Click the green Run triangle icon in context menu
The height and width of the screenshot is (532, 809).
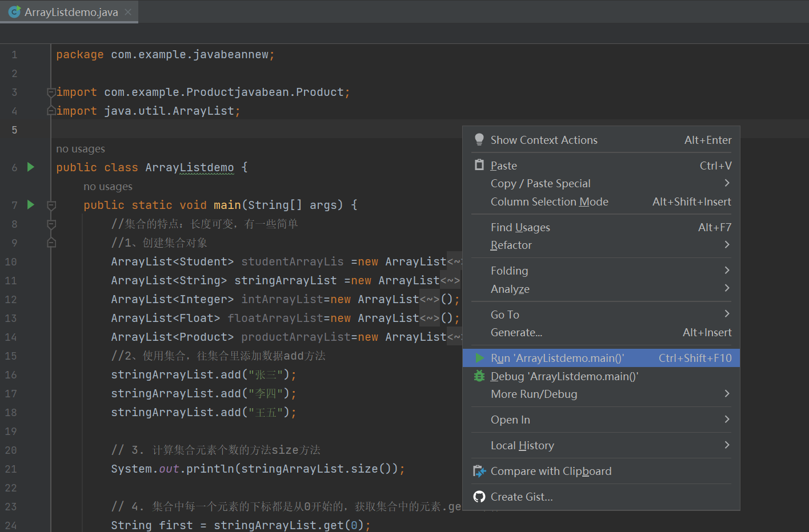pyautogui.click(x=480, y=358)
